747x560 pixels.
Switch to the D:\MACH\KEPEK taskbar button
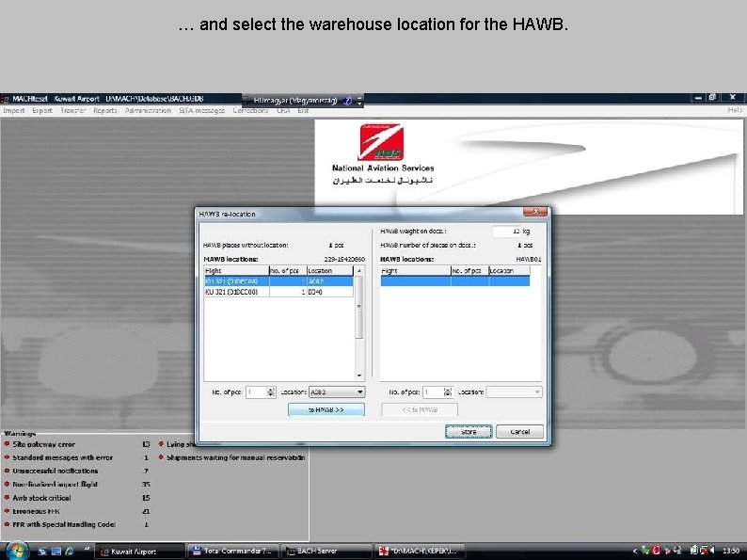click(421, 552)
